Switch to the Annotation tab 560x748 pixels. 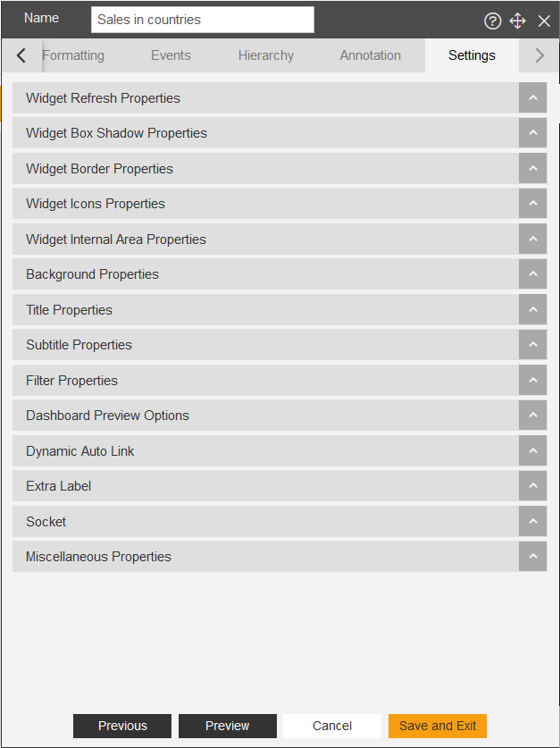point(371,55)
